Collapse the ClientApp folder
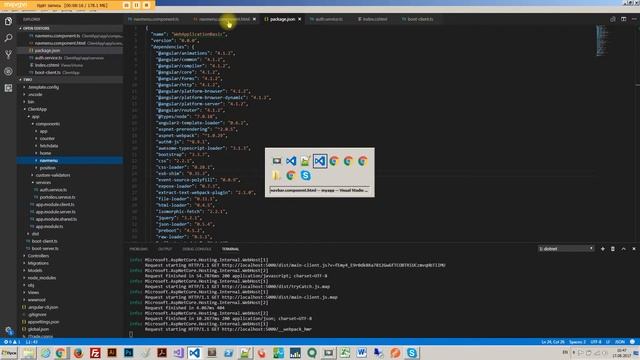The image size is (640, 360). coord(37,109)
